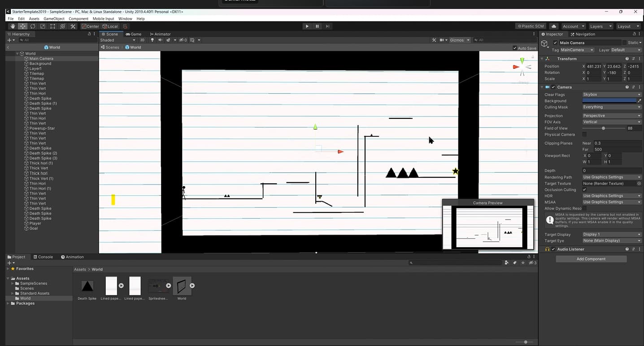Collapse the World object in the Hierarchy
The height and width of the screenshot is (346, 644).
coord(17,53)
